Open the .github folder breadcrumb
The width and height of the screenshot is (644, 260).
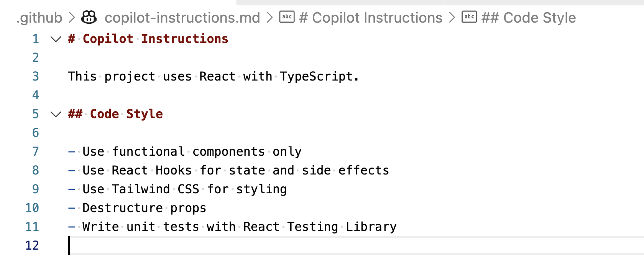pos(39,18)
